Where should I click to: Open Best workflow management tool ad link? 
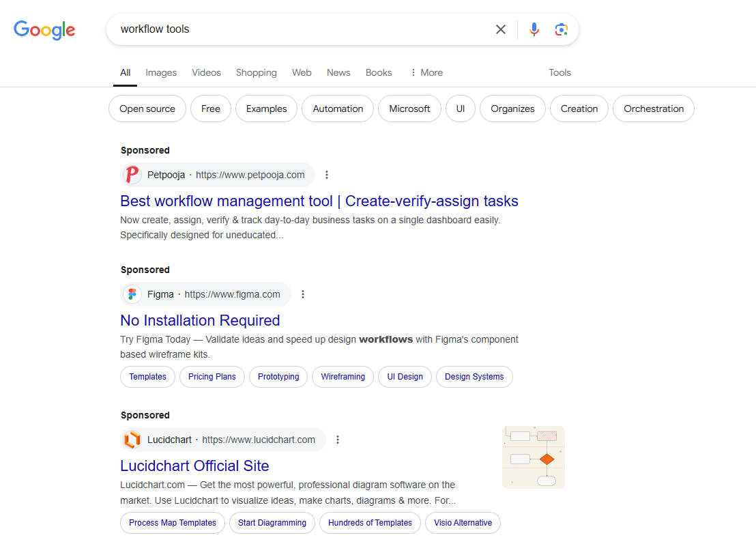tap(319, 201)
